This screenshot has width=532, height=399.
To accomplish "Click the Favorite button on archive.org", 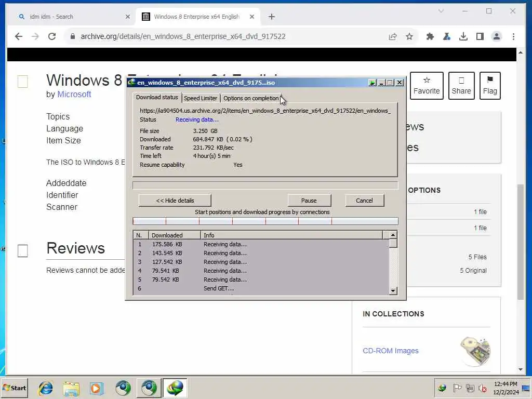I will click(x=427, y=86).
